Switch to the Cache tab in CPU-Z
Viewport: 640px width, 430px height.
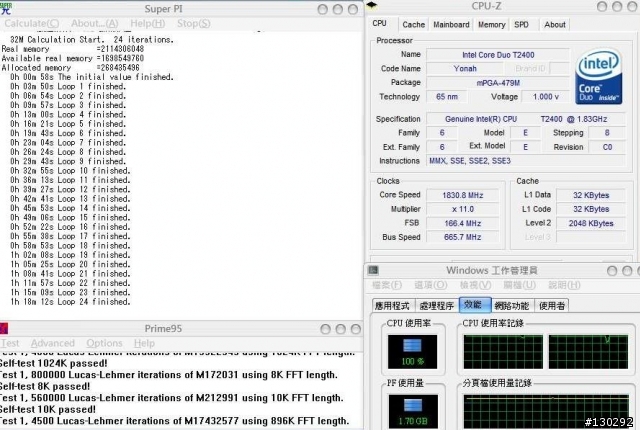413,25
